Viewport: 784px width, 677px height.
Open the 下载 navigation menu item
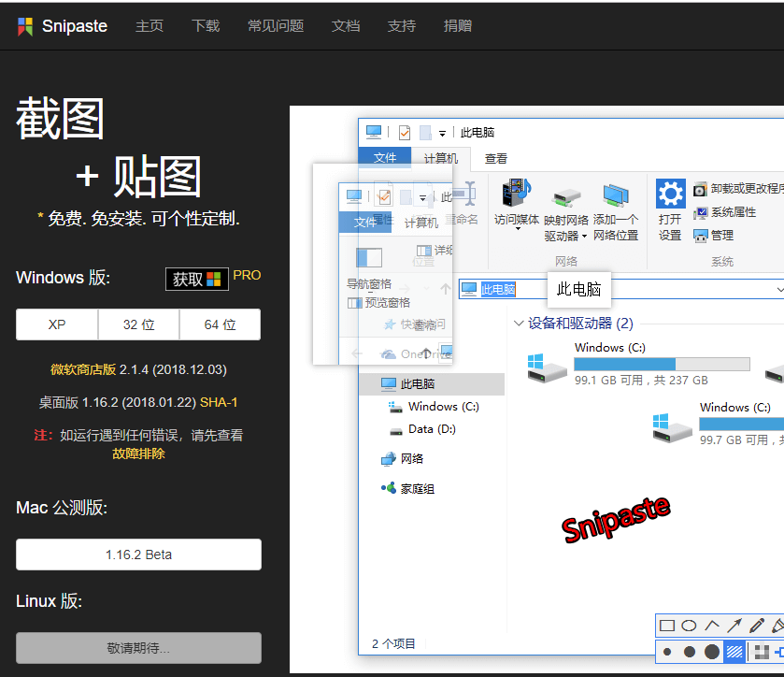(x=206, y=26)
